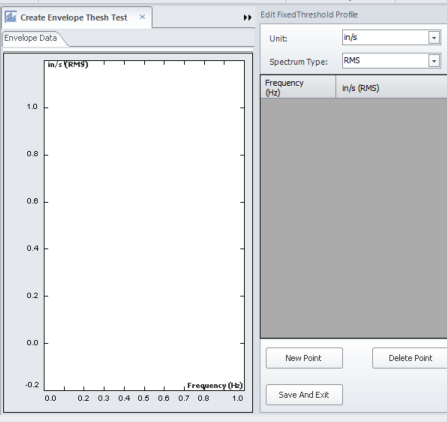Open the Spectrum Type dropdown arrow
Viewport: 447px width, 422px height.
click(x=434, y=61)
